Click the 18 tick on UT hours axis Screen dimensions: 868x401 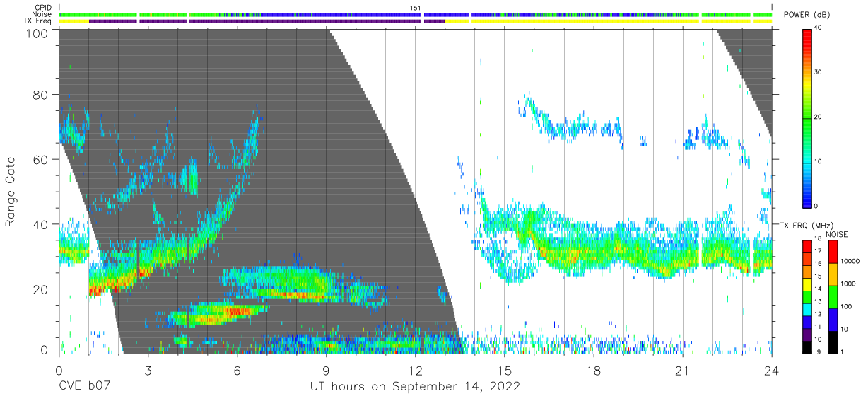(x=594, y=370)
